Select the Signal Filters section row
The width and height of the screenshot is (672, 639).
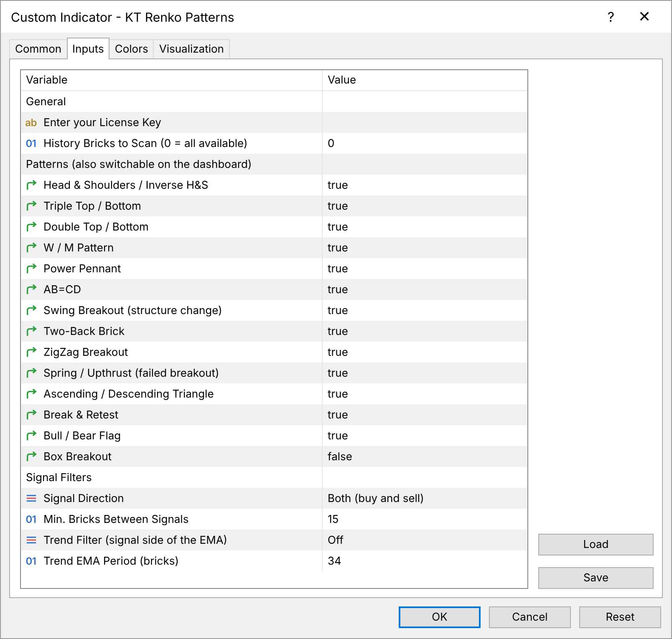pos(274,477)
